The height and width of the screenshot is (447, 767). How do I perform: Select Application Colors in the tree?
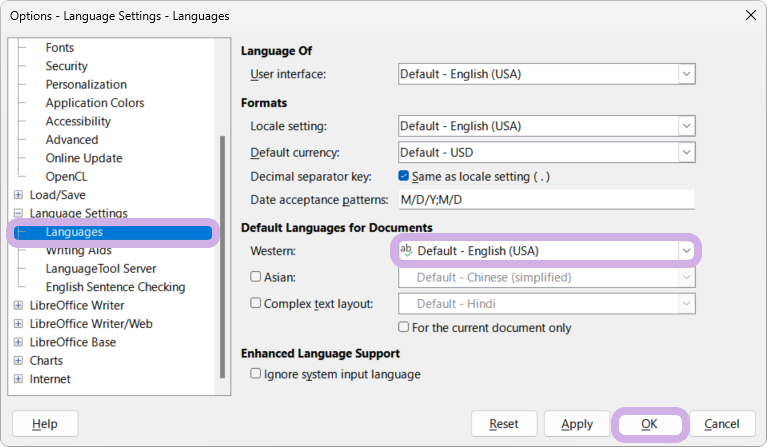tap(95, 103)
